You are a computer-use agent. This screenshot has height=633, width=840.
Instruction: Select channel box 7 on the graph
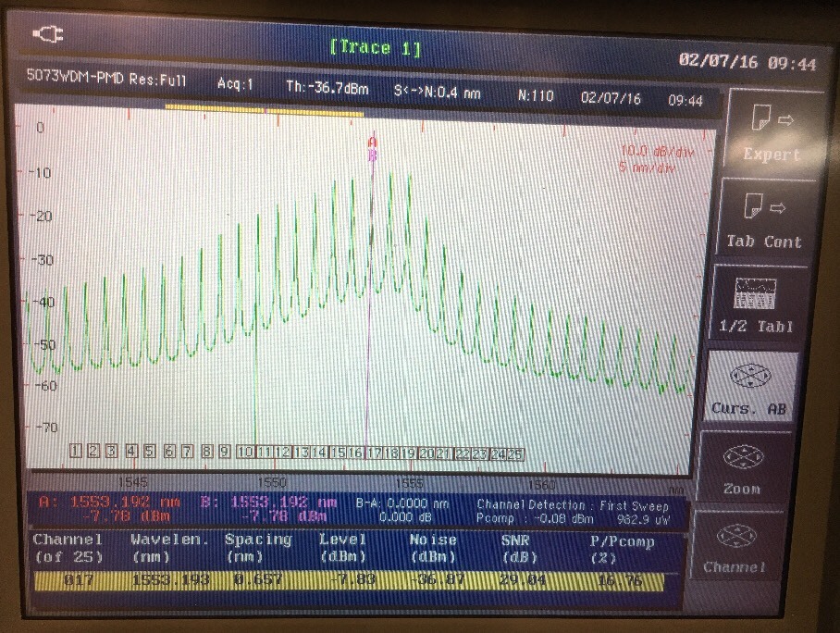tap(187, 452)
